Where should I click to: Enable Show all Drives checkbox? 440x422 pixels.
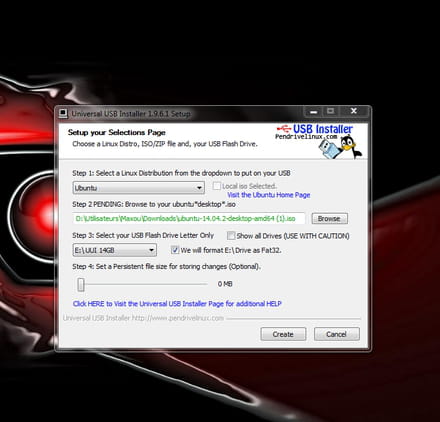231,236
